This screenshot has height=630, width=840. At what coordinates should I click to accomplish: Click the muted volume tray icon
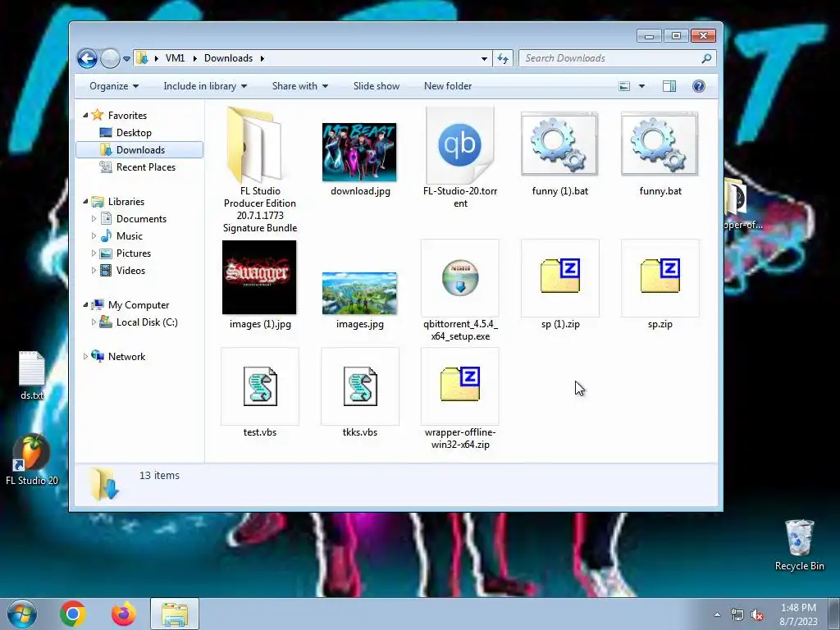click(757, 615)
